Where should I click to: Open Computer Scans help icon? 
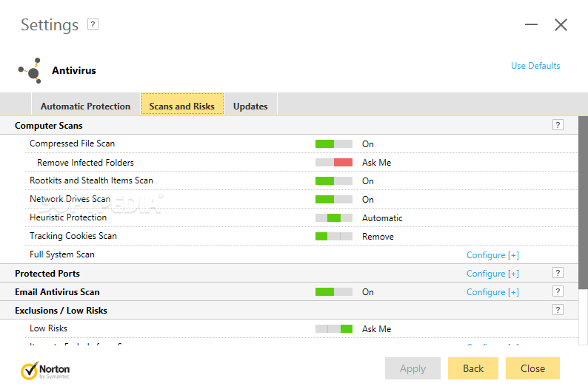(x=558, y=125)
